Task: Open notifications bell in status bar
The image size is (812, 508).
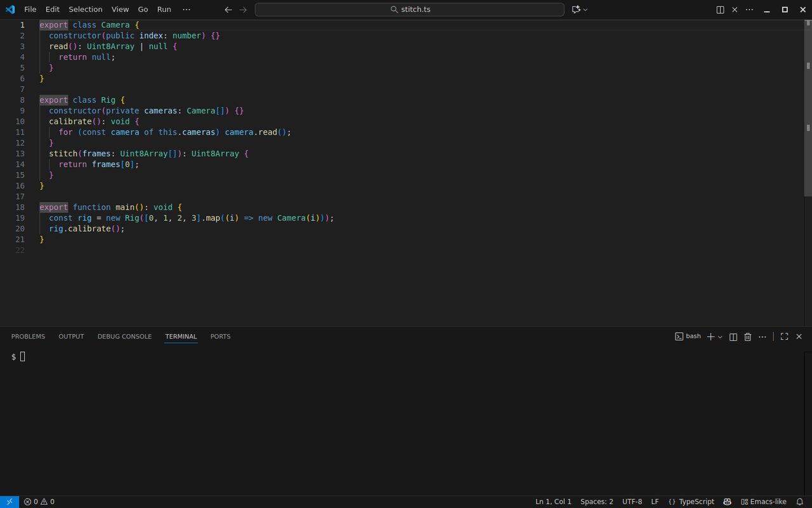Action: tap(800, 502)
